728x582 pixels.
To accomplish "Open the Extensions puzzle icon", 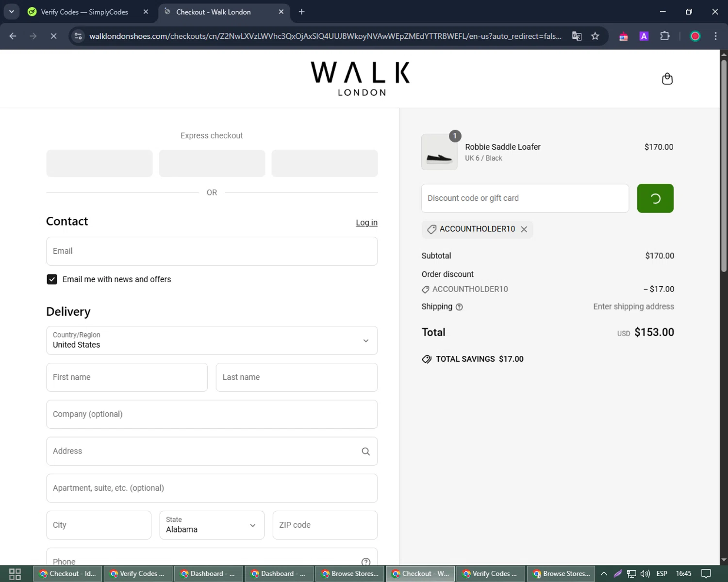I will pos(665,36).
